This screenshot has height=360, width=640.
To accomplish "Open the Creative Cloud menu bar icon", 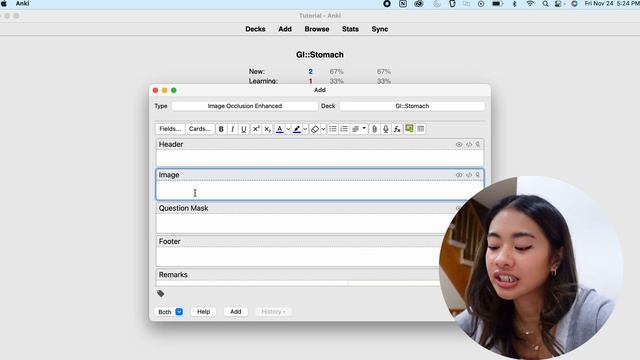I will pos(419,4).
